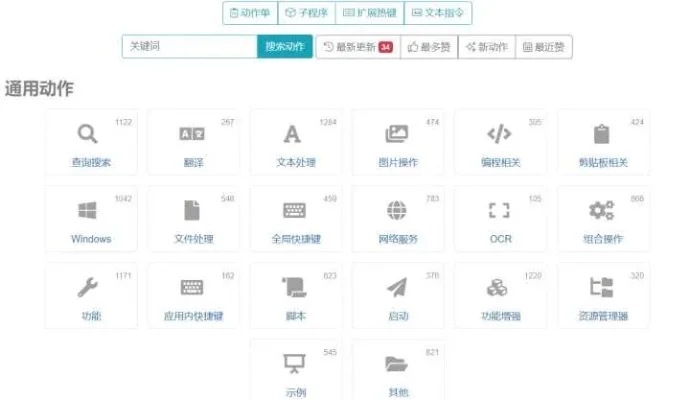The width and height of the screenshot is (690, 400).
Task: Show 最新更新 actions list
Action: coord(358,47)
